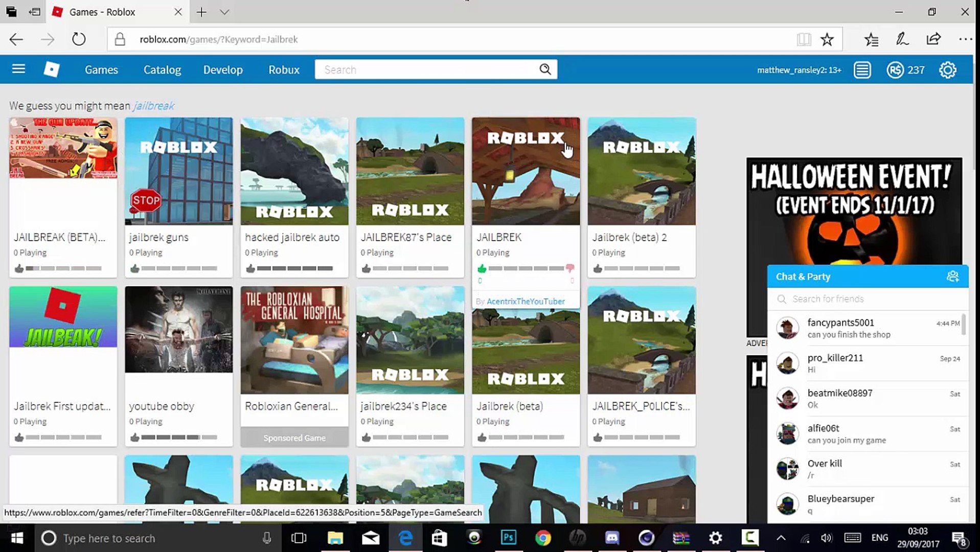Click the site padlock icon in address bar
This screenshot has height=552, width=980.
pyautogui.click(x=120, y=39)
